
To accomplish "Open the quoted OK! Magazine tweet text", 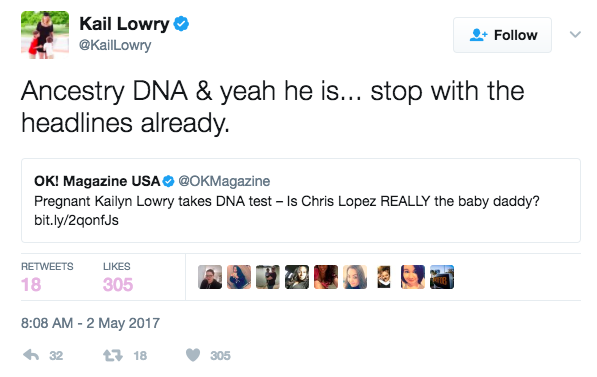I will coord(287,201).
